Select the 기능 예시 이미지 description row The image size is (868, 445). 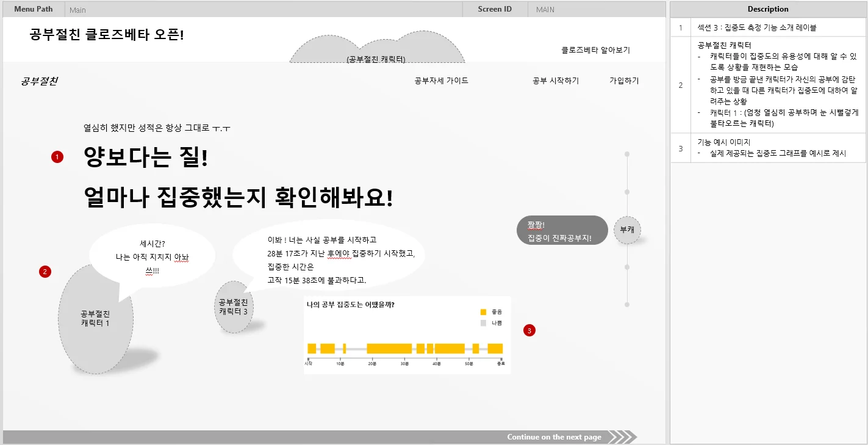[768, 148]
